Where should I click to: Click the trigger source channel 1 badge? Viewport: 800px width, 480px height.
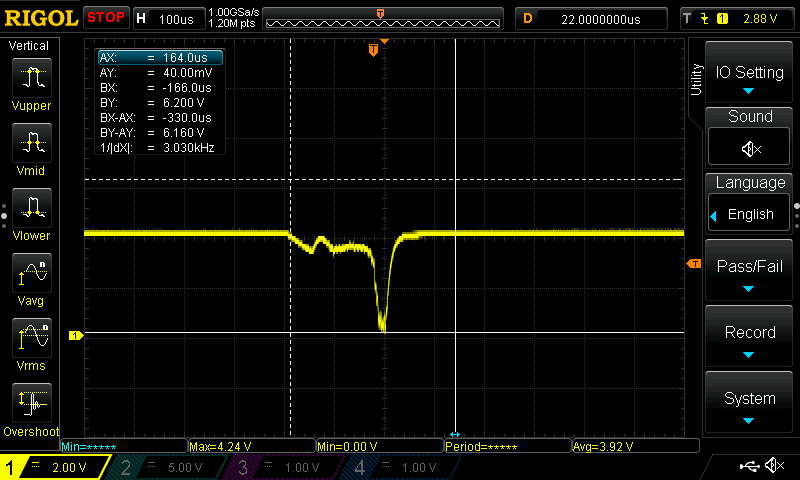(722, 19)
